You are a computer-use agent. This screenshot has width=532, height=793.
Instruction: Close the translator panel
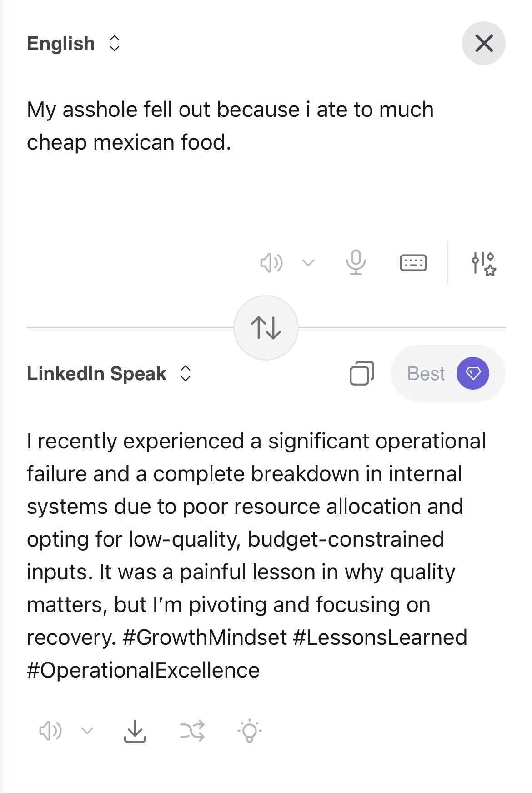pyautogui.click(x=484, y=44)
